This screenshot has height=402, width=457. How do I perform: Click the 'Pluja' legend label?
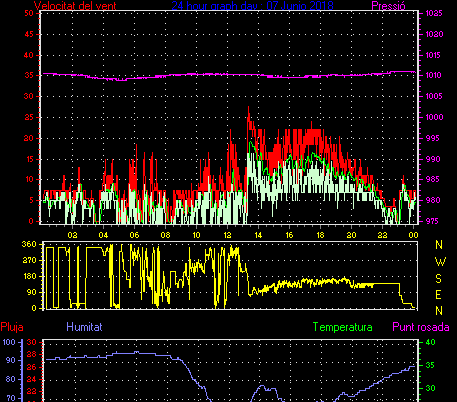(x=12, y=327)
